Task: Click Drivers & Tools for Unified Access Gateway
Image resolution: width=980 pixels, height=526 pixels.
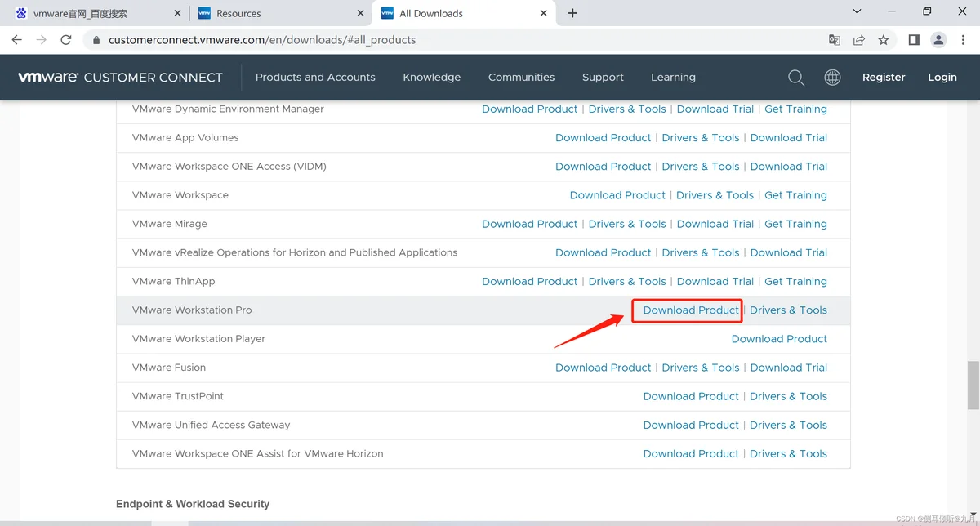Action: coord(788,425)
